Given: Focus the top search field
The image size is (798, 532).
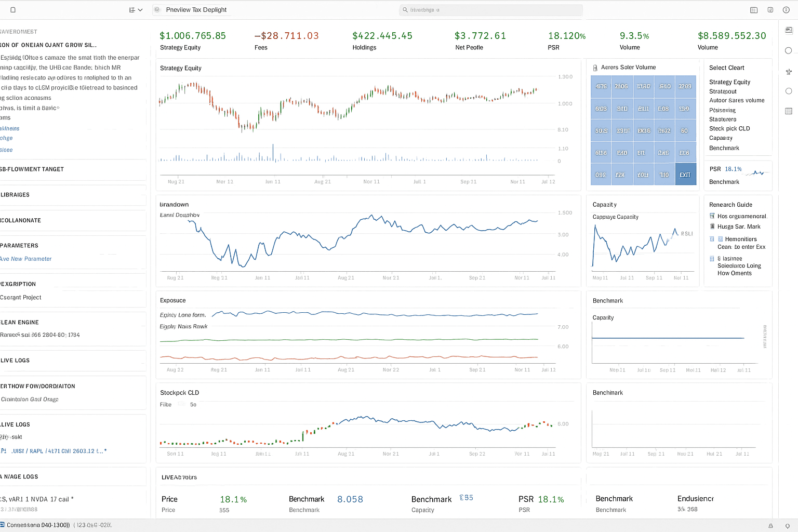Looking at the screenshot, I should tap(491, 10).
